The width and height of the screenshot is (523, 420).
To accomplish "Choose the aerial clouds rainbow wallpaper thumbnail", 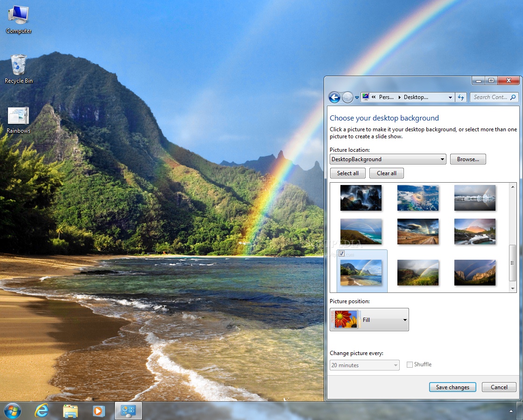I will click(x=418, y=198).
